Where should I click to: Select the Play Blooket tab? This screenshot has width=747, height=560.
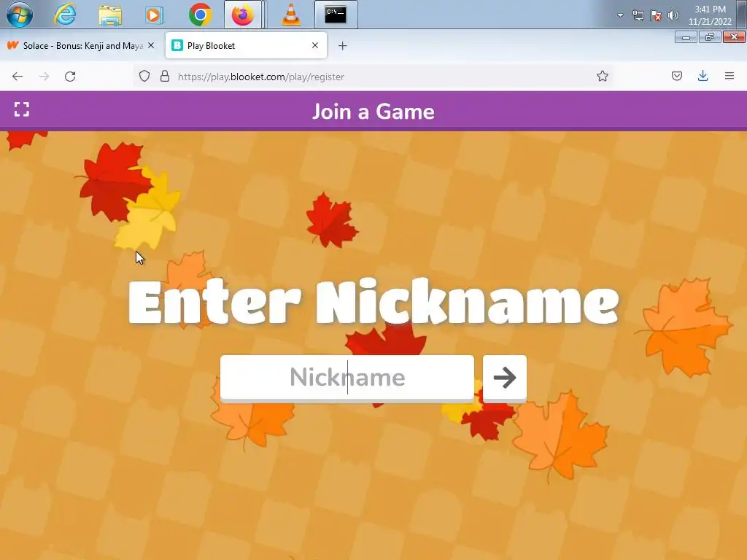(246, 46)
